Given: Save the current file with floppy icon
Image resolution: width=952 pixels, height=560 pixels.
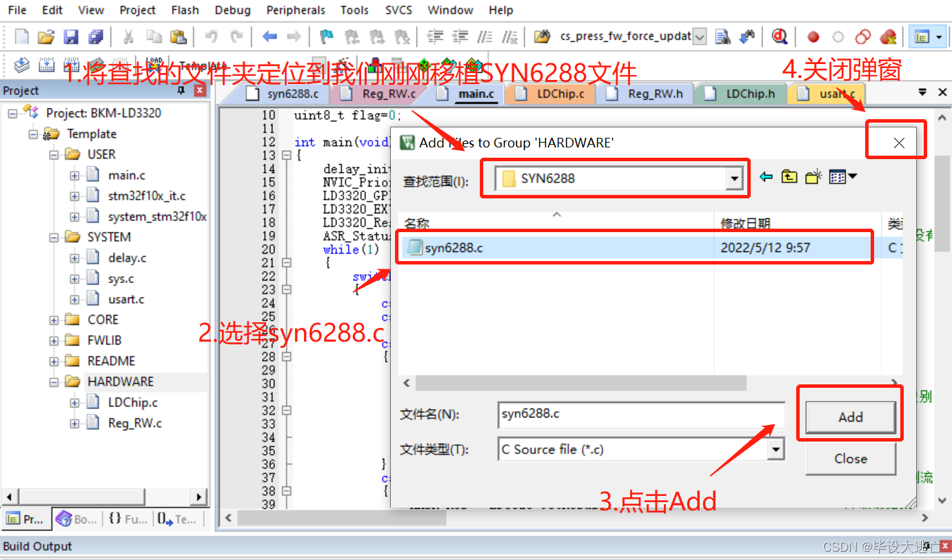Looking at the screenshot, I should [x=70, y=37].
